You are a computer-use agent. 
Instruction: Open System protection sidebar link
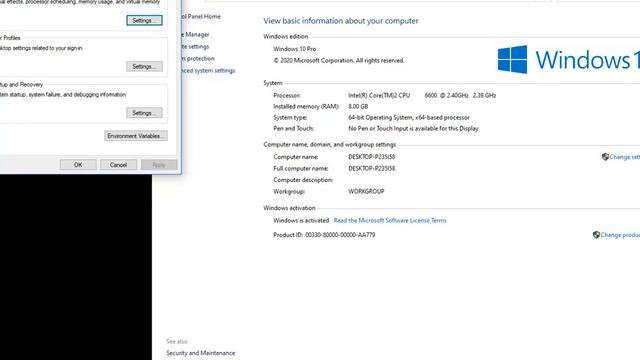click(x=198, y=58)
